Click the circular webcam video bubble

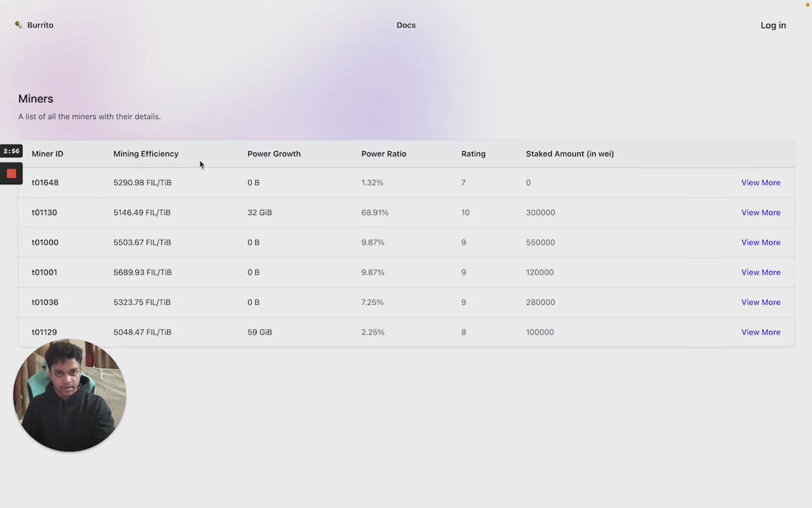(69, 395)
